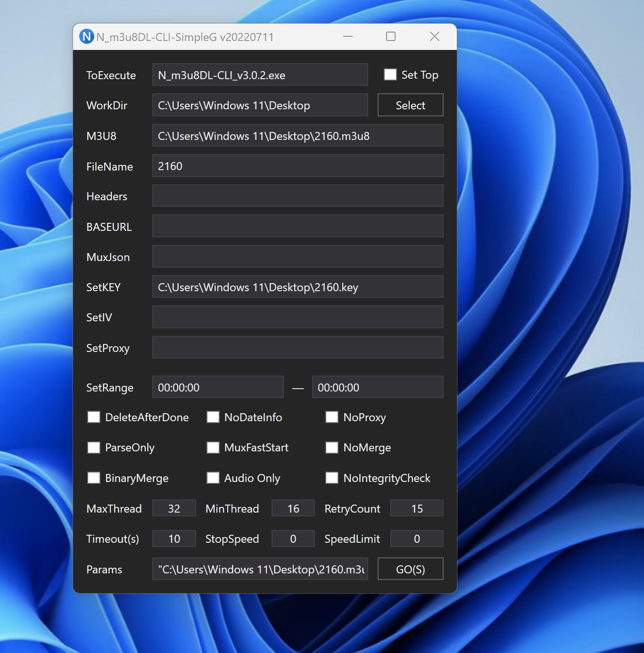644x653 pixels.
Task: Click the SpeedLimit label
Action: [352, 539]
